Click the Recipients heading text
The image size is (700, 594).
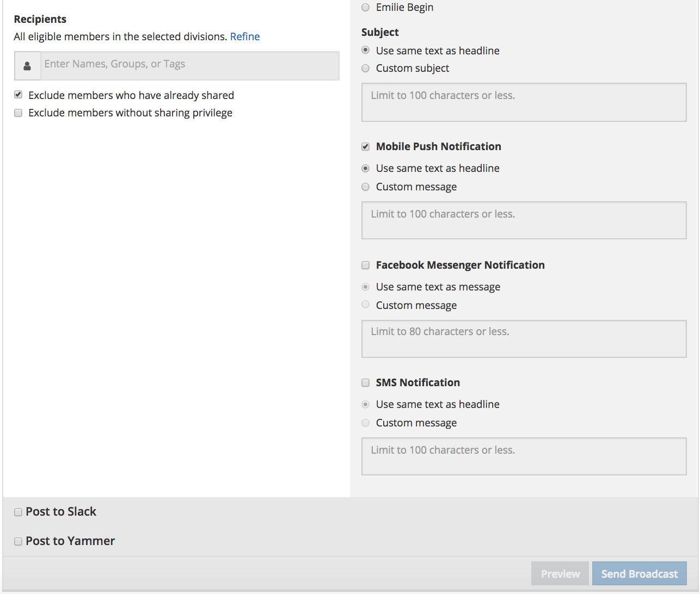[40, 19]
